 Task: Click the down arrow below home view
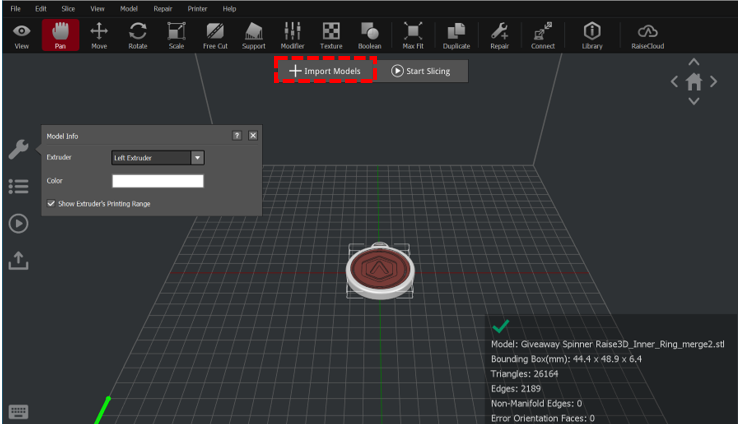coord(694,101)
